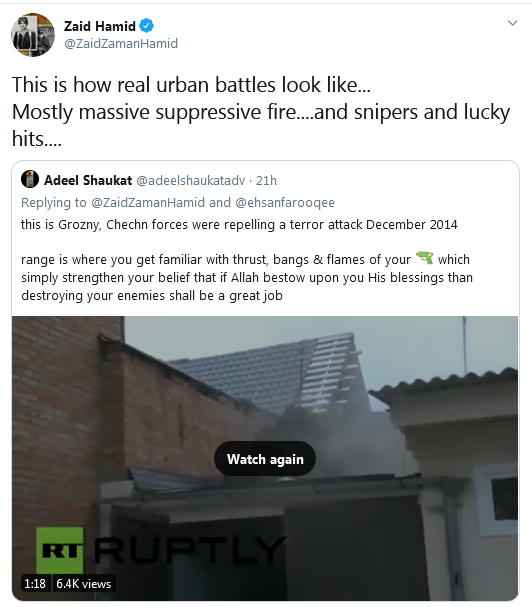Click the green pistol emoji
The height and width of the screenshot is (607, 532).
coord(424,258)
